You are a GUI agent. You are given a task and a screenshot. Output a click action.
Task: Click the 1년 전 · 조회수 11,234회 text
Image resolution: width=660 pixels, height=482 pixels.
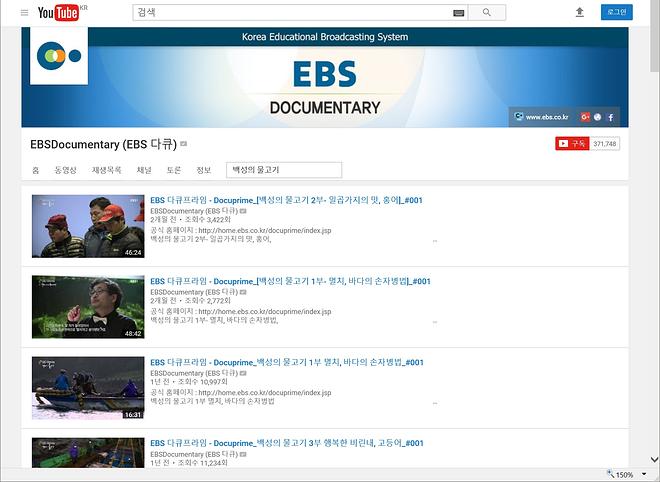(x=189, y=463)
